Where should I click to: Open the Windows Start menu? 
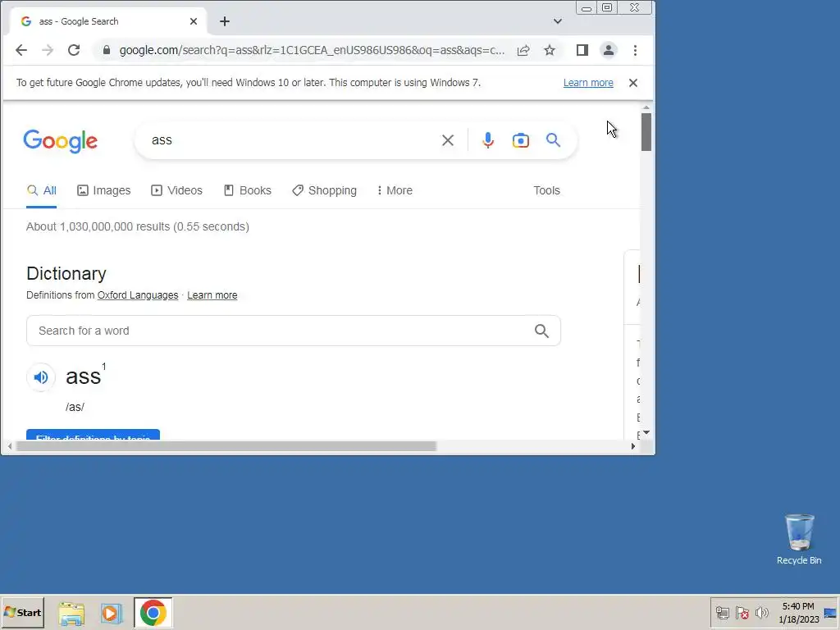pyautogui.click(x=22, y=613)
